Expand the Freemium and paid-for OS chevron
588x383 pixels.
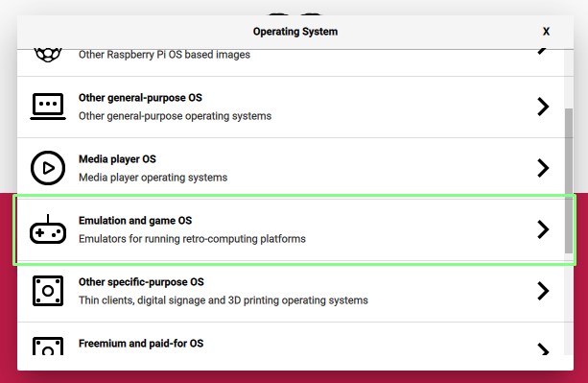(x=543, y=349)
